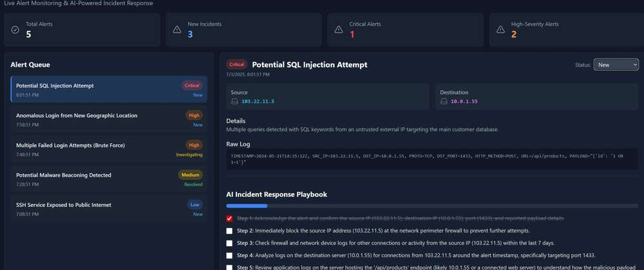Open Anomalous Login from New Geographic Location alert
The image size is (644, 270).
109,119
